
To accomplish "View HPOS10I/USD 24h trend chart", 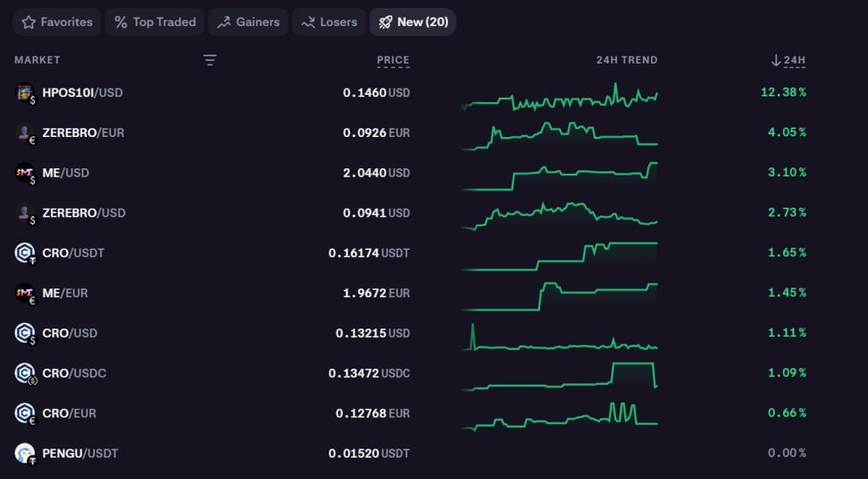I will pyautogui.click(x=560, y=97).
